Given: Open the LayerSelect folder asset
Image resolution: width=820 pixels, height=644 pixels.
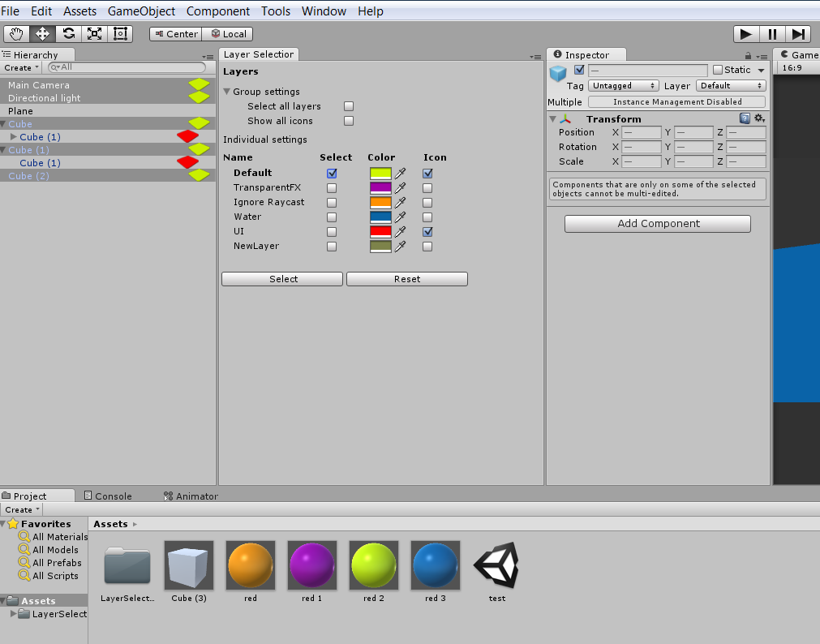Looking at the screenshot, I should point(127,565).
